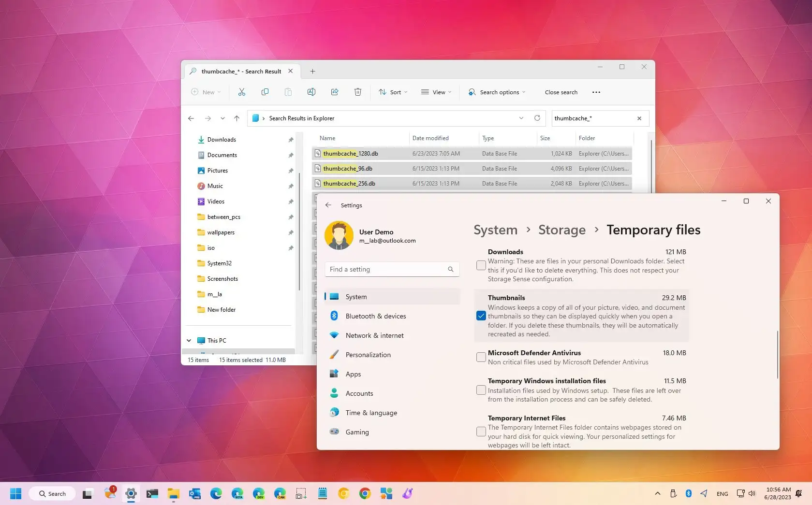Viewport: 812px width, 505px height.
Task: Open Outlook from the taskbar
Action: click(x=195, y=493)
